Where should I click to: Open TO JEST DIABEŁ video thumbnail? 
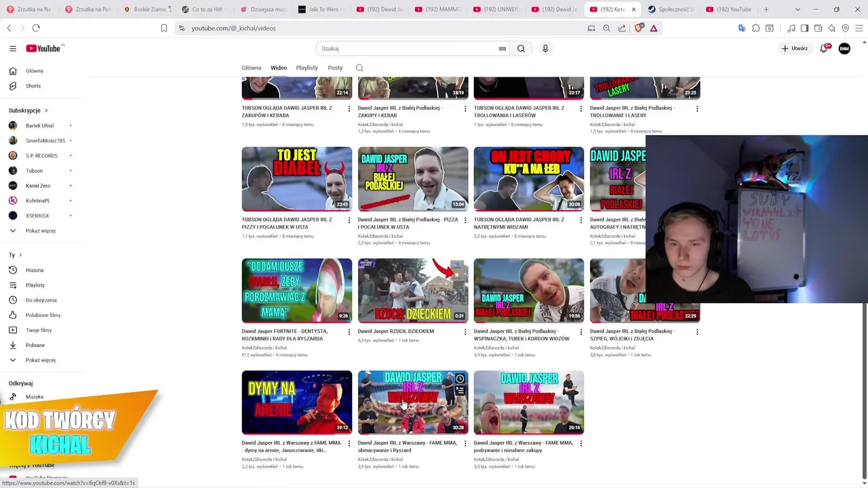pyautogui.click(x=297, y=178)
